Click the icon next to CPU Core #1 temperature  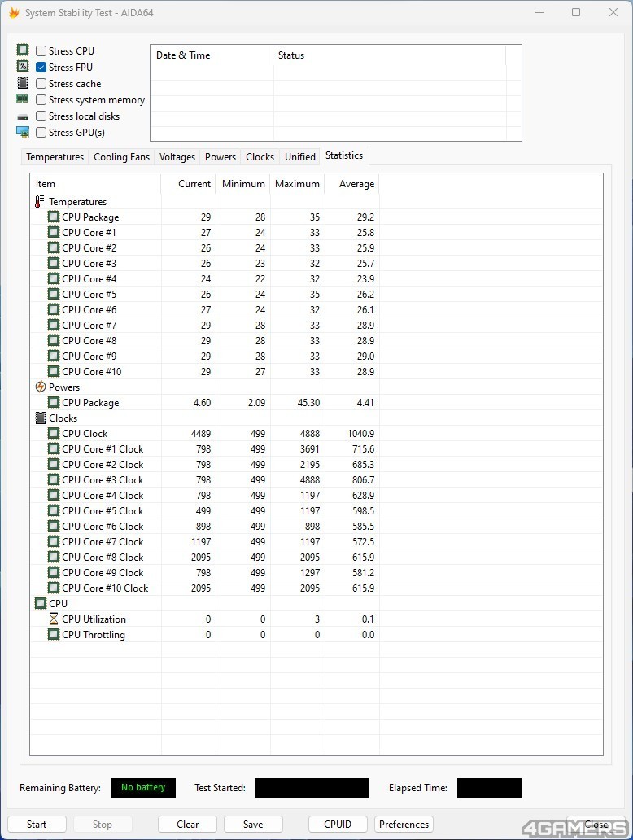point(54,232)
